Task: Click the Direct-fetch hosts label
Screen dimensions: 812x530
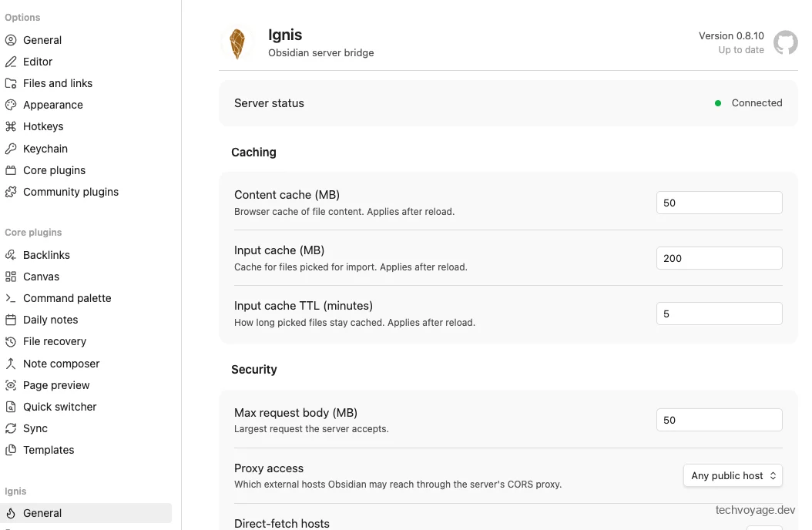Action: tap(282, 523)
